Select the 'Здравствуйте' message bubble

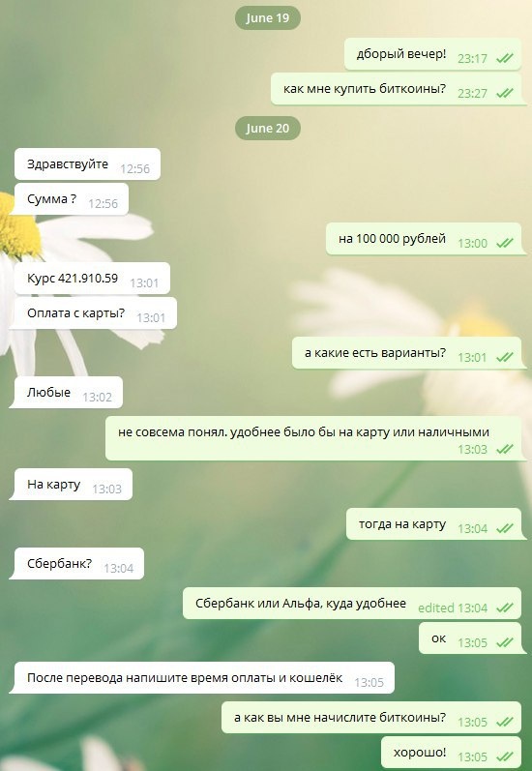pyautogui.click(x=87, y=164)
